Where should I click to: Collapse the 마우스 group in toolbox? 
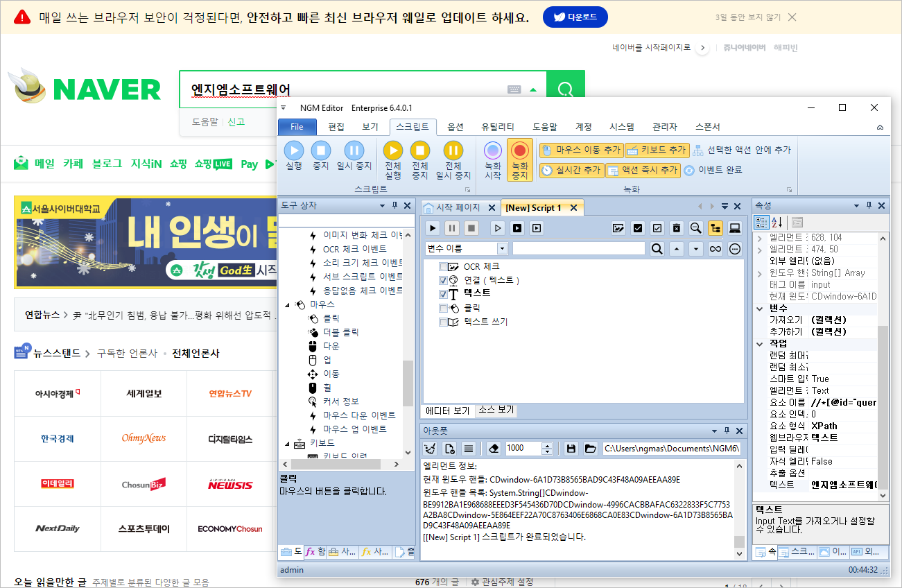[288, 304]
